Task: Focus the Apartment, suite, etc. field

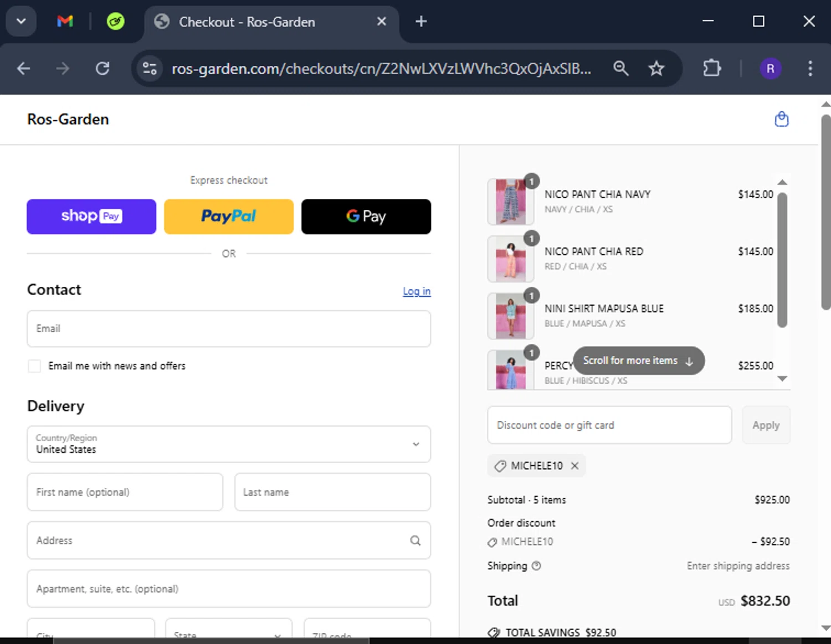Action: click(229, 589)
